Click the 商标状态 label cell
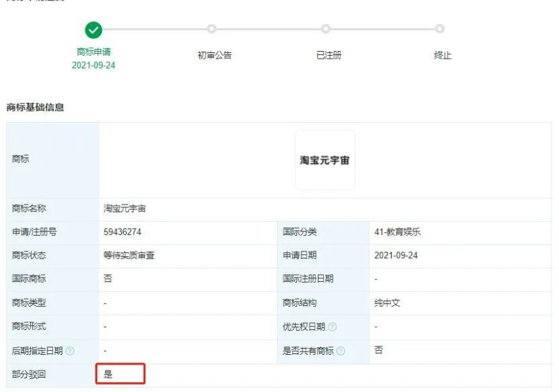The width and height of the screenshot is (559, 392). pyautogui.click(x=52, y=256)
